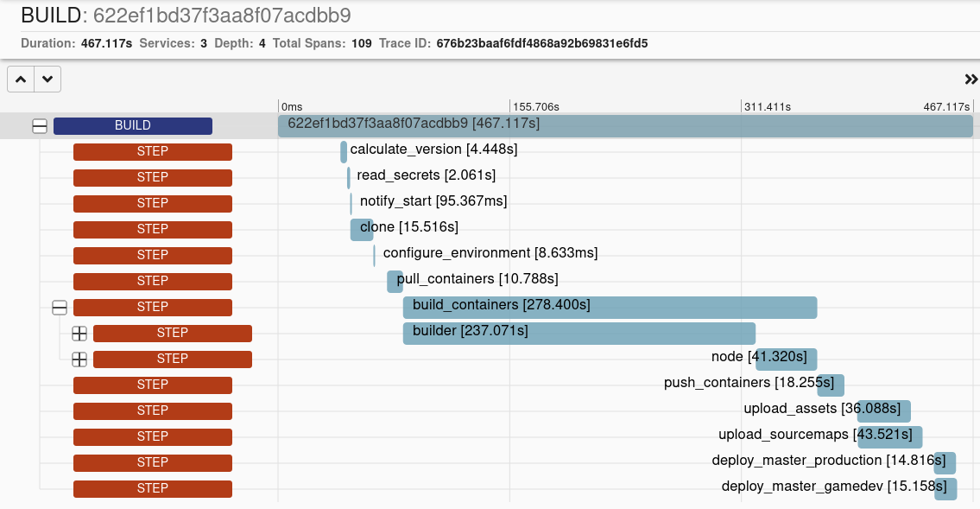
Task: Open node span bar
Action: 787,359
